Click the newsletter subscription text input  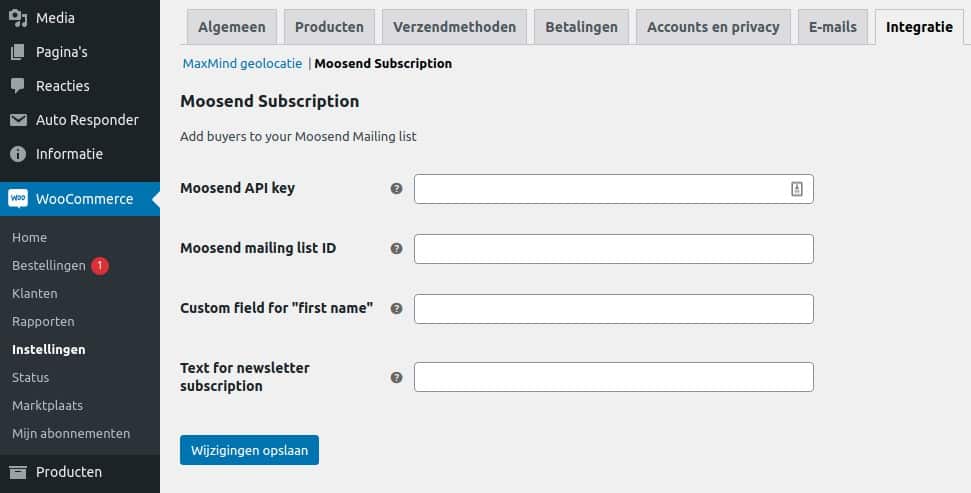pos(614,377)
